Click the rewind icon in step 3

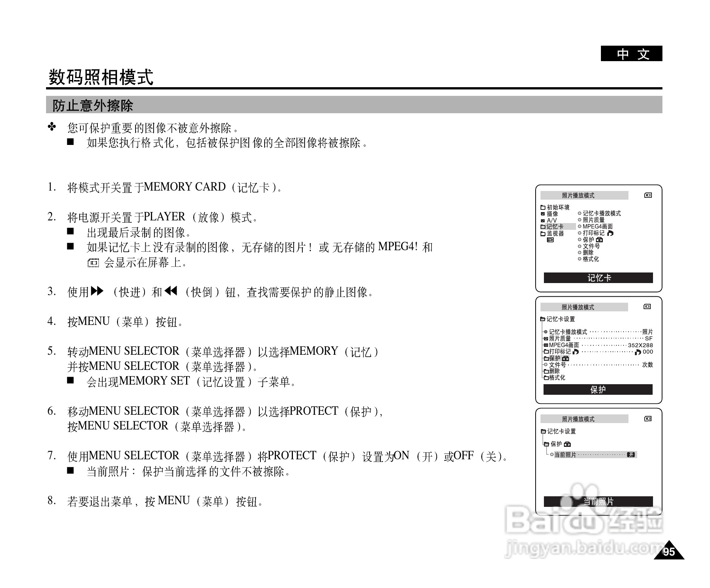click(x=171, y=291)
